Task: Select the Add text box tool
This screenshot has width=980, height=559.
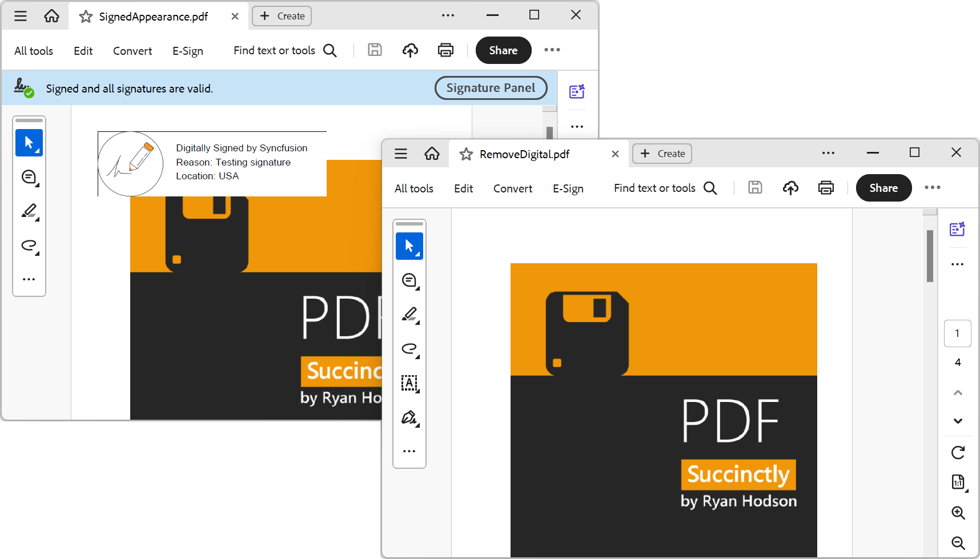Action: pos(409,383)
